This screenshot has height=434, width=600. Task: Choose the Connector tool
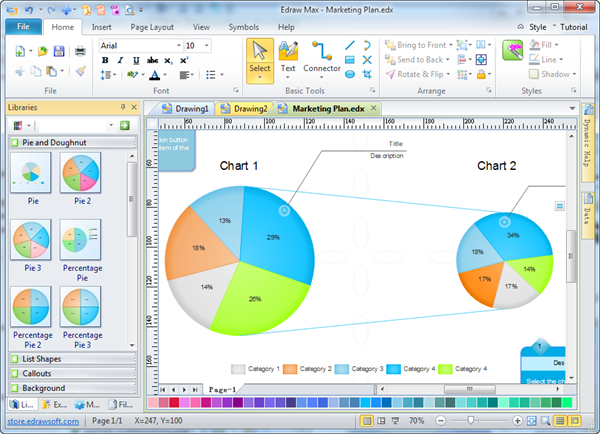[x=321, y=58]
